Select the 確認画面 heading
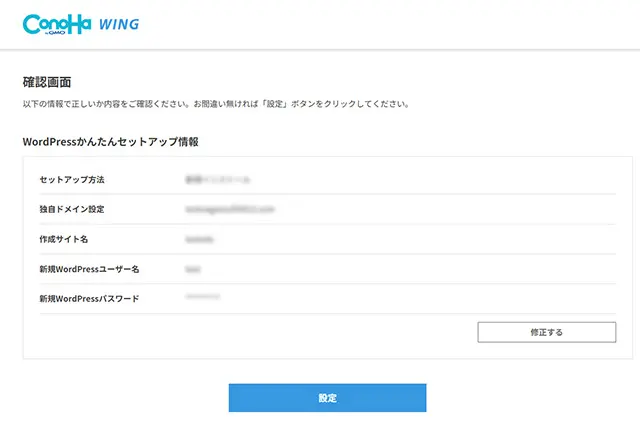Image resolution: width=640 pixels, height=435 pixels. (x=47, y=81)
